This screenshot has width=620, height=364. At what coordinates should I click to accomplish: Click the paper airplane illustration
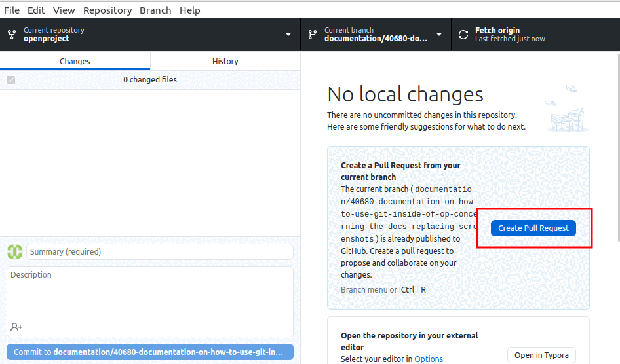click(x=572, y=88)
